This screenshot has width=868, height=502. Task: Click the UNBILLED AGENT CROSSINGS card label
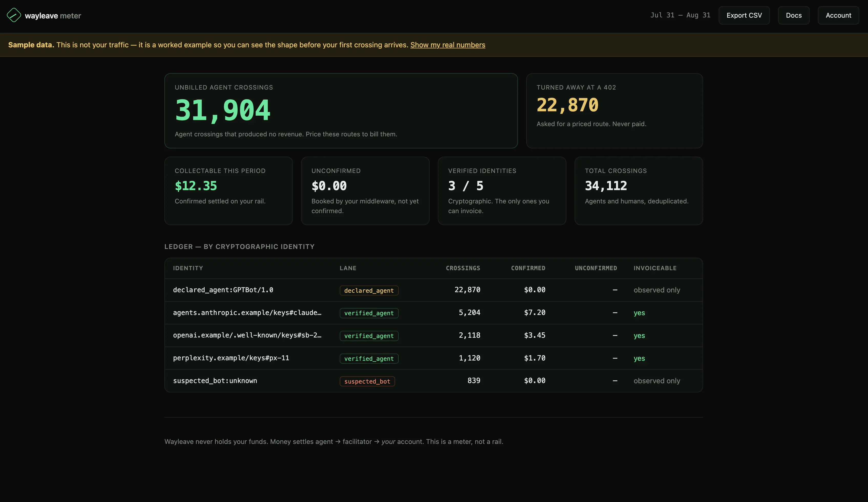(x=224, y=88)
